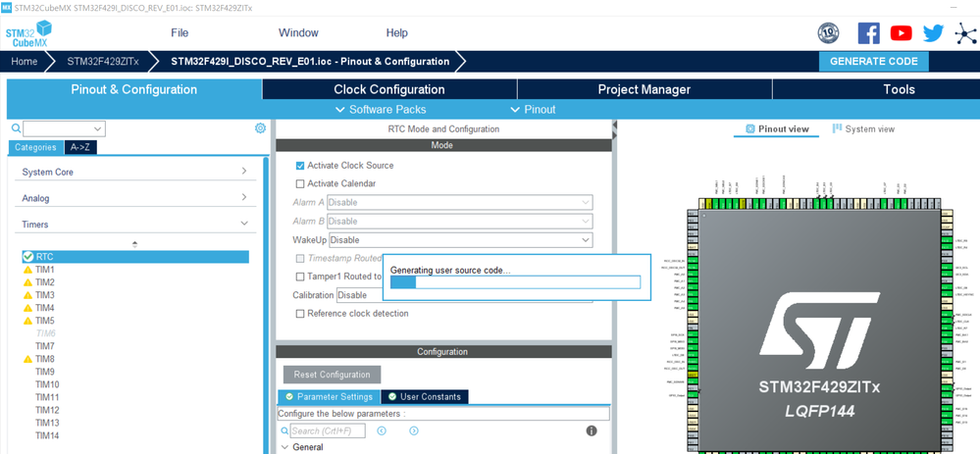This screenshot has width=980, height=454.
Task: Expand the System Core category
Action: coord(135,172)
